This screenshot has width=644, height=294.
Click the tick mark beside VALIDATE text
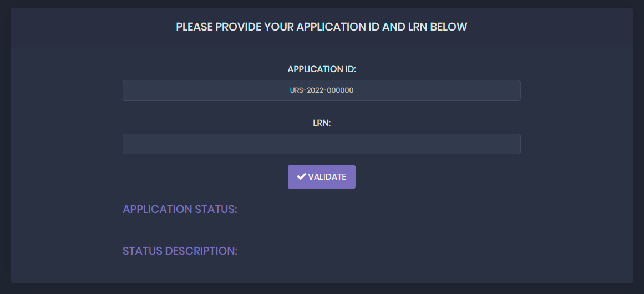pyautogui.click(x=301, y=176)
